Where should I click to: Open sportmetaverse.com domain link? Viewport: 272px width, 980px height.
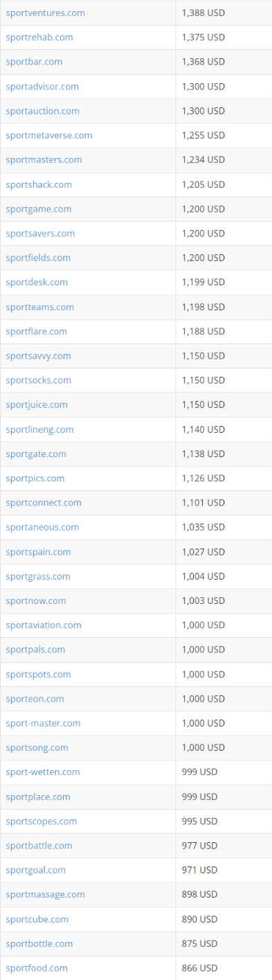[x=49, y=135]
